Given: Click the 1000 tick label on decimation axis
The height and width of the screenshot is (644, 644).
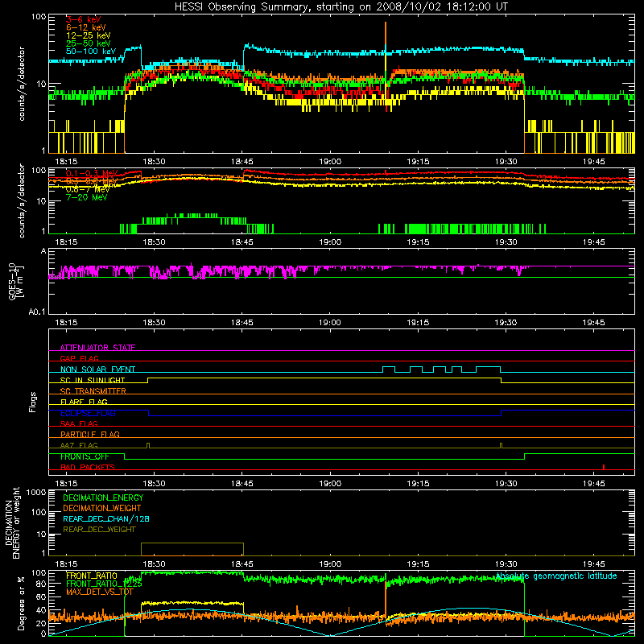Looking at the screenshot, I should [36, 492].
